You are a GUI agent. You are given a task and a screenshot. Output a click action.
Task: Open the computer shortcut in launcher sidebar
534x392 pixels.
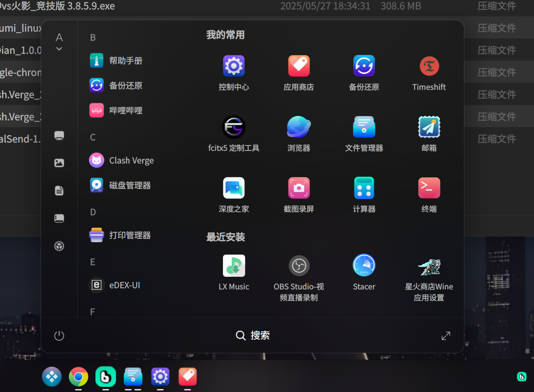click(59, 135)
